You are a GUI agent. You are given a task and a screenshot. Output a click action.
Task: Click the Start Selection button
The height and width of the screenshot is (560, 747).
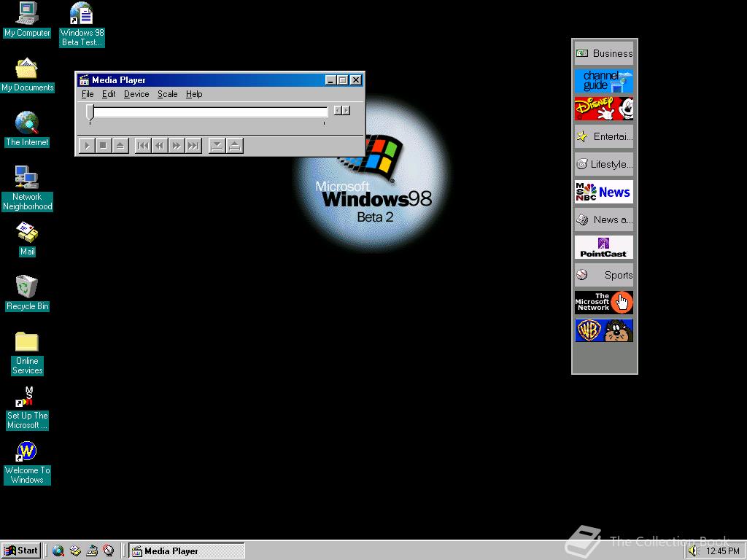(217, 146)
